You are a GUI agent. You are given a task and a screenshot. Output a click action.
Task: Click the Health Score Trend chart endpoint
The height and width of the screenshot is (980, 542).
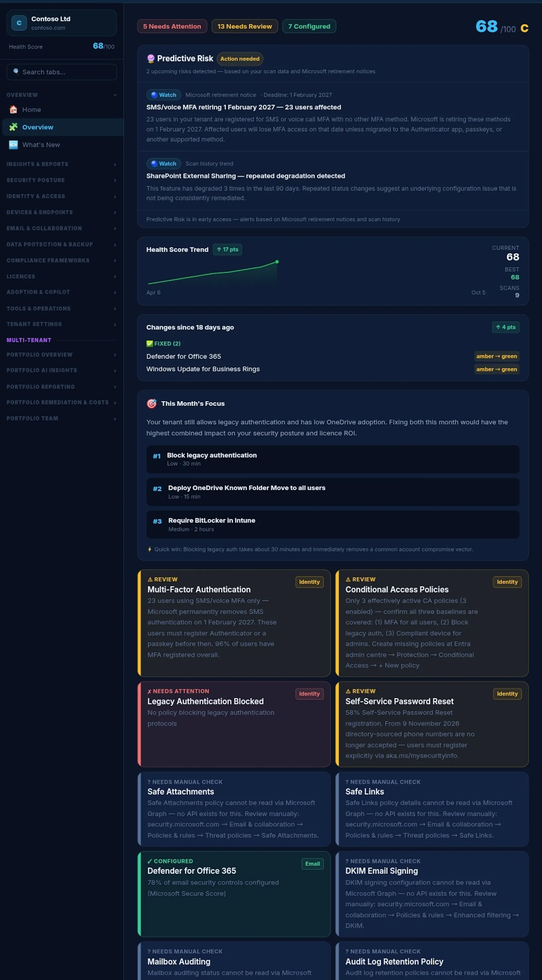(x=277, y=262)
